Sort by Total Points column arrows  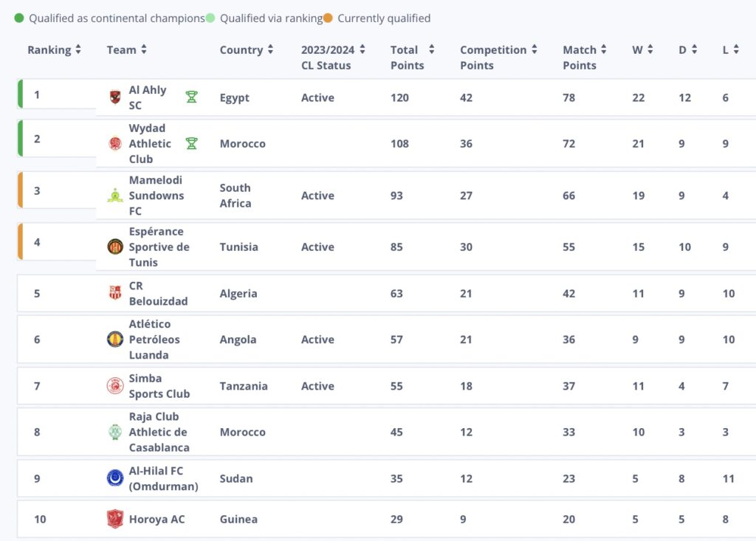click(431, 50)
